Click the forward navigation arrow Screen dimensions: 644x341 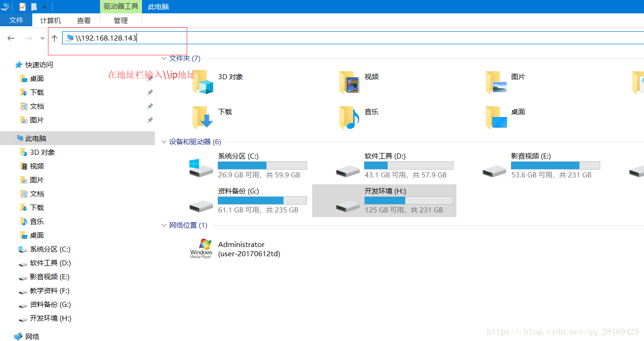tap(29, 38)
